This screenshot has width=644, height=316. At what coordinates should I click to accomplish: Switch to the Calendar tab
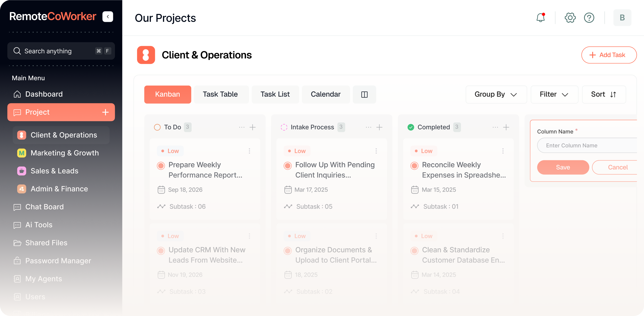(x=325, y=94)
